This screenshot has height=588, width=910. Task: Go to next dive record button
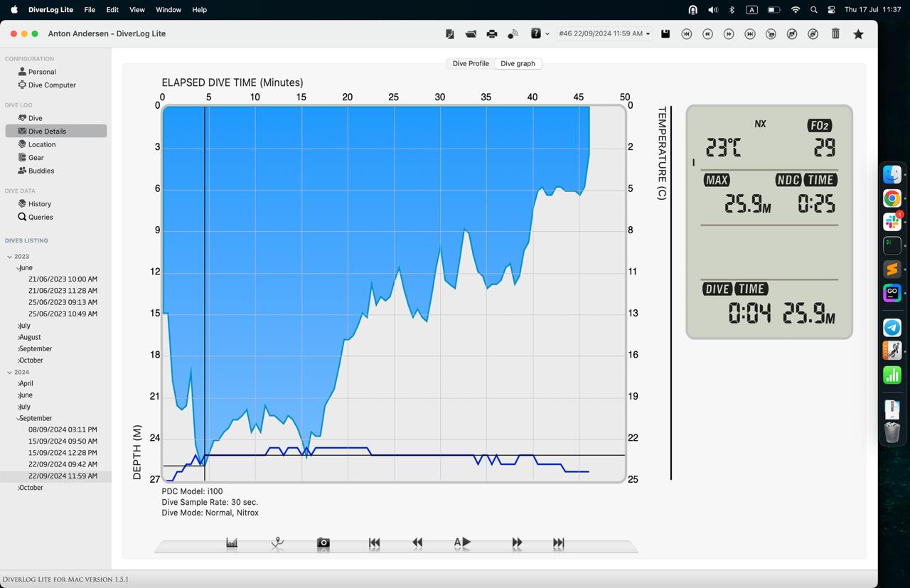pyautogui.click(x=729, y=33)
